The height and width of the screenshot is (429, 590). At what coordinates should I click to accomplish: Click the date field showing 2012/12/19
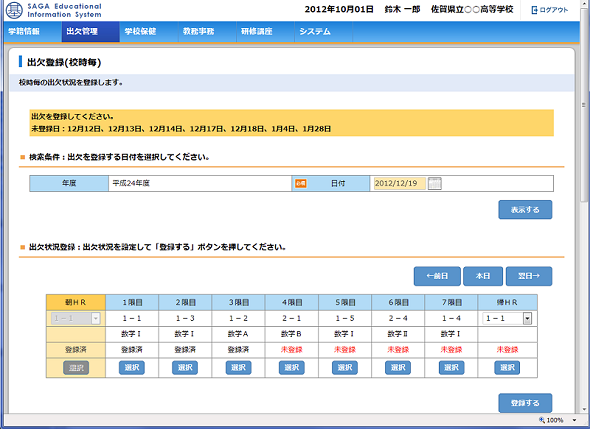click(x=399, y=183)
